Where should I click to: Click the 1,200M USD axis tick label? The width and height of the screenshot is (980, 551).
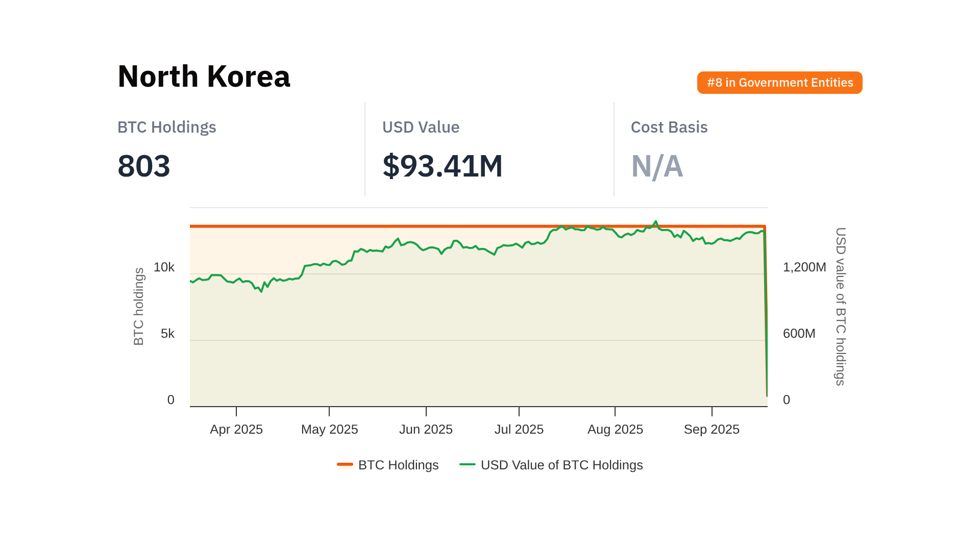click(x=804, y=267)
